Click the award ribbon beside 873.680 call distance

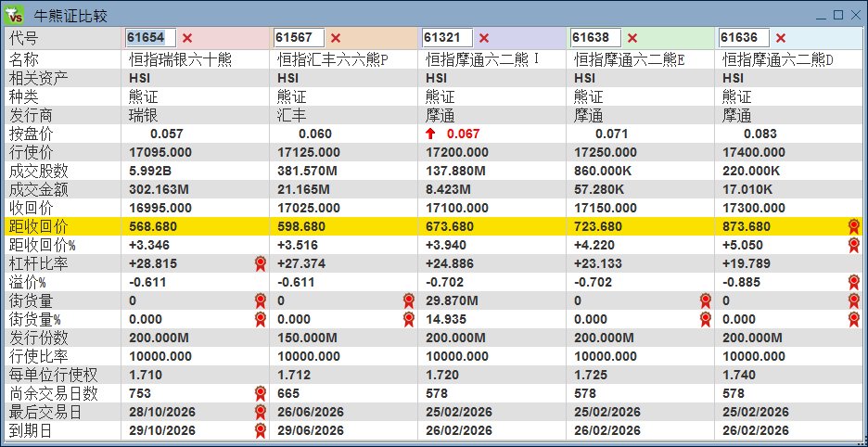[853, 226]
